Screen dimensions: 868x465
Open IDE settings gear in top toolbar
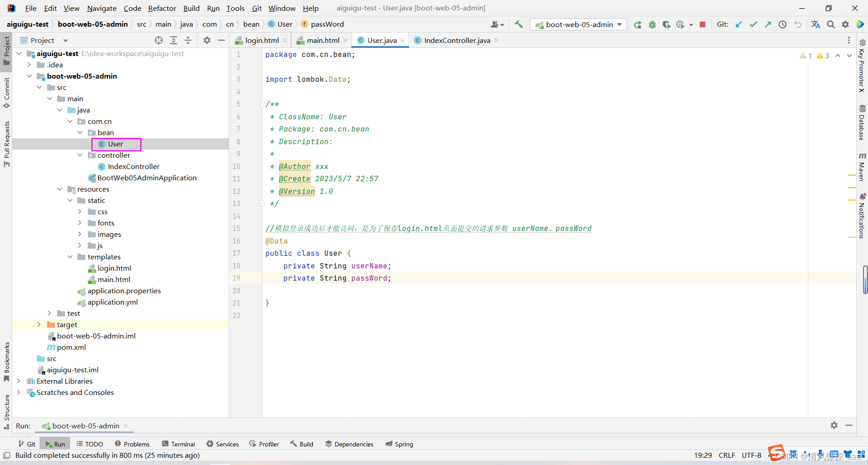click(x=845, y=24)
